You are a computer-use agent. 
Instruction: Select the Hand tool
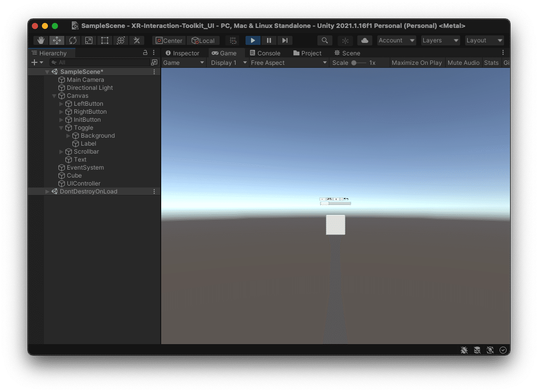(x=41, y=40)
